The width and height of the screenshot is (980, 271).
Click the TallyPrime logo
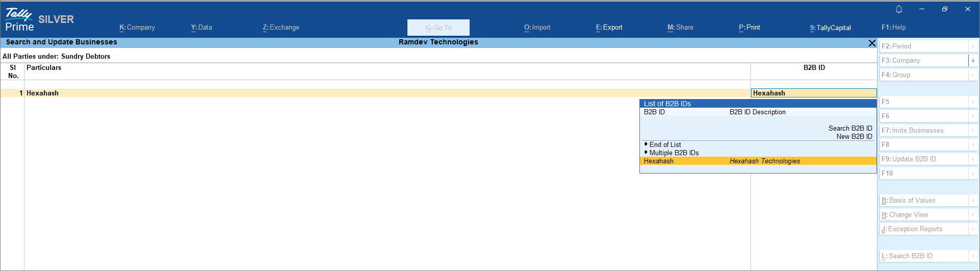coord(19,20)
